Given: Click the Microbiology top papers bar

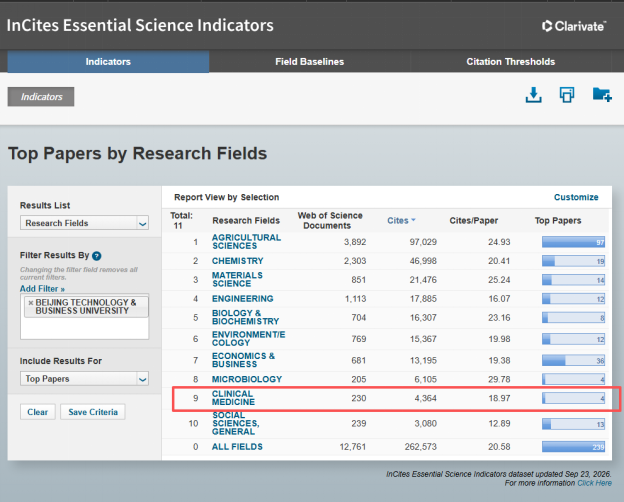Looking at the screenshot, I should pos(573,379).
